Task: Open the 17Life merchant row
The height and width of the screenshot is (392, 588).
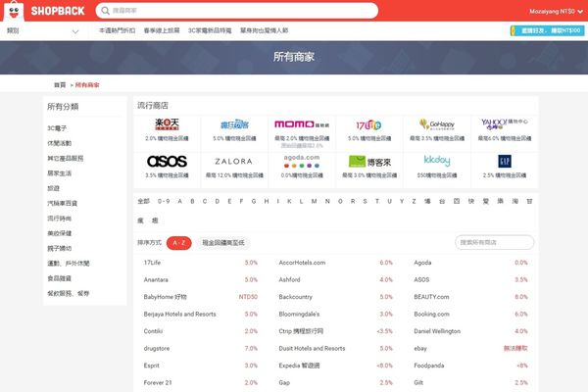Action: point(201,263)
